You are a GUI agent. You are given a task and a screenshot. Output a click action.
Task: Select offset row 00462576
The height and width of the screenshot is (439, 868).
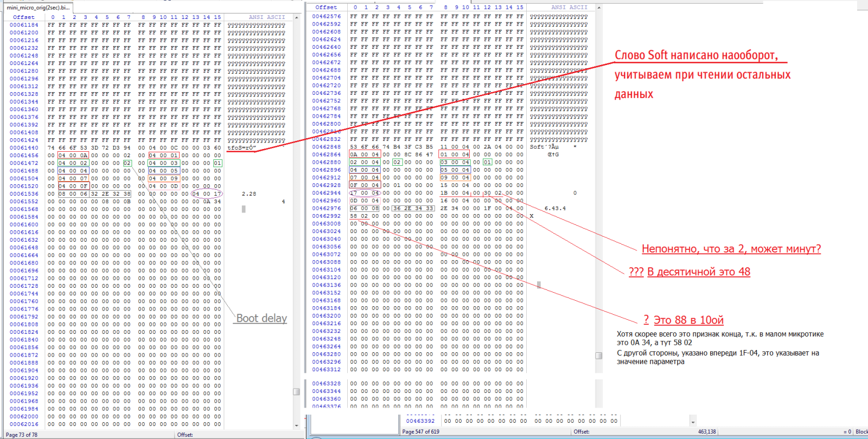pos(327,16)
